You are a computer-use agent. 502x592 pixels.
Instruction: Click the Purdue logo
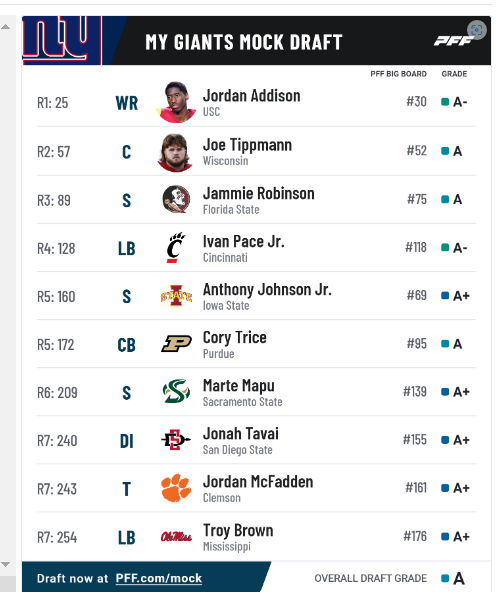(x=176, y=344)
